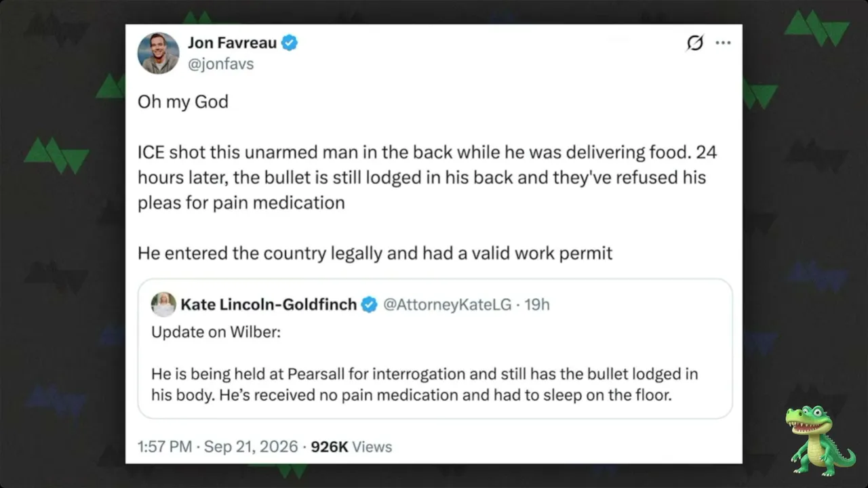
Task: Select the "Oh my God" tweet line
Action: (183, 102)
